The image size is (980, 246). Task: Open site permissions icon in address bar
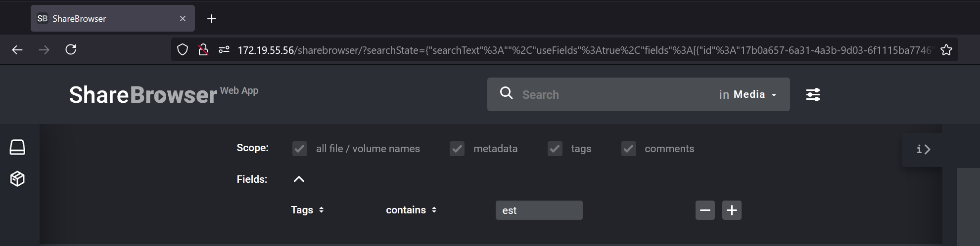click(224, 49)
